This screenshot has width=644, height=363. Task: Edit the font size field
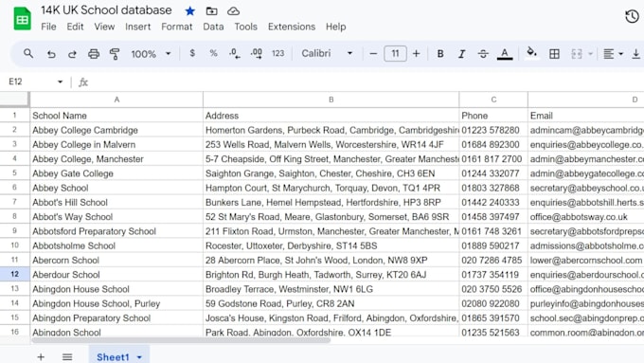pos(395,54)
